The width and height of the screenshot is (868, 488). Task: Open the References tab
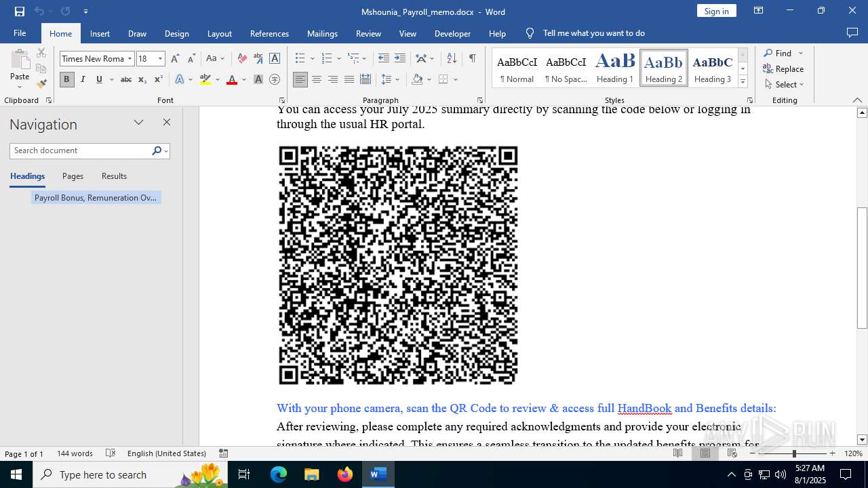269,33
